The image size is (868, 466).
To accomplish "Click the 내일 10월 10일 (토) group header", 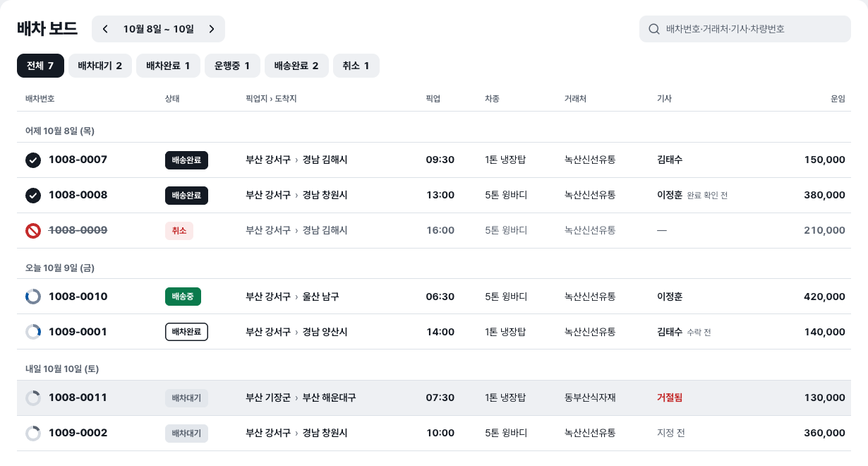I will 62,369.
